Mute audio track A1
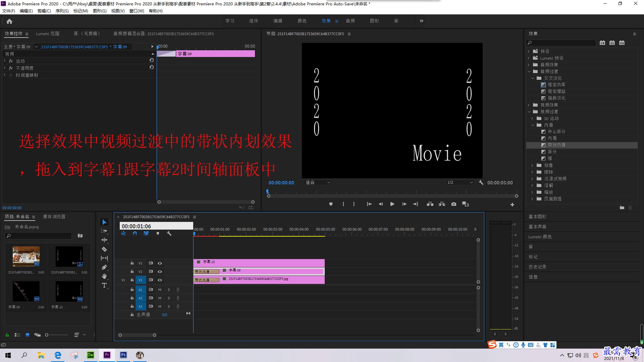The image size is (644, 362). pos(160,290)
